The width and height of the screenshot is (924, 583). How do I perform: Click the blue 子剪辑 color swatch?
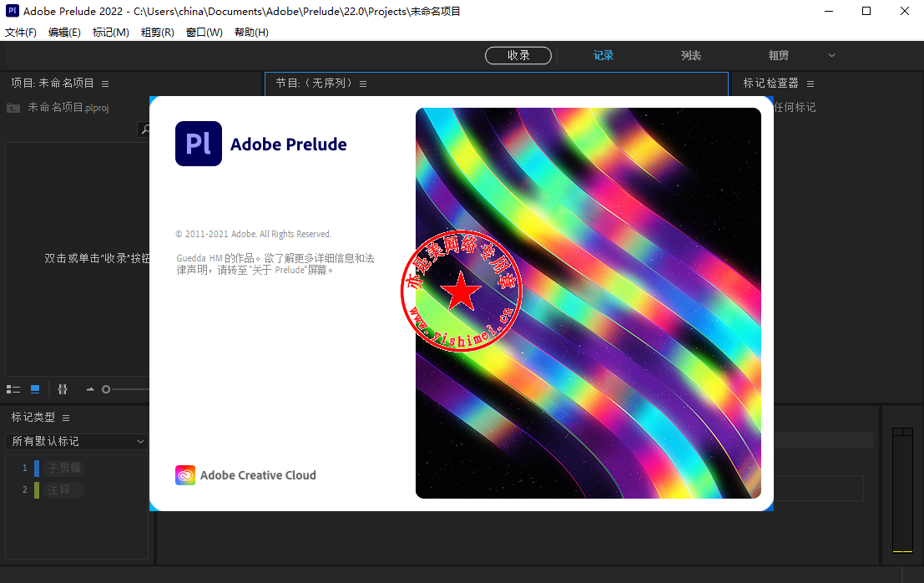point(37,468)
